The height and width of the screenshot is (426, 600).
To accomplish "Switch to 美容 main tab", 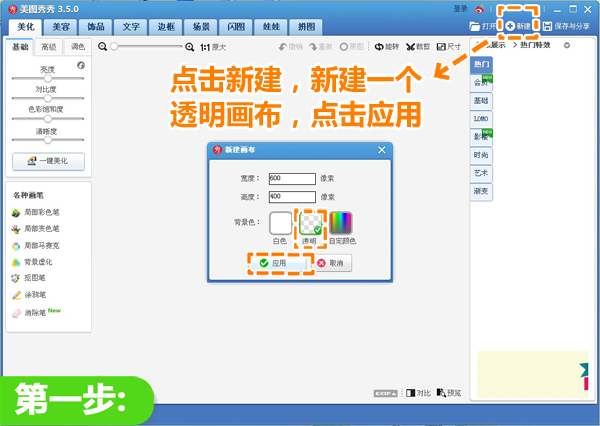I will coord(61,27).
